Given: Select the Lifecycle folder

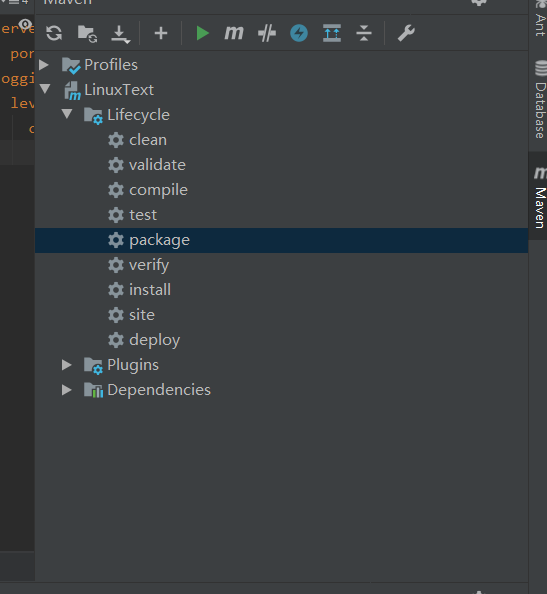Looking at the screenshot, I should tap(138, 115).
